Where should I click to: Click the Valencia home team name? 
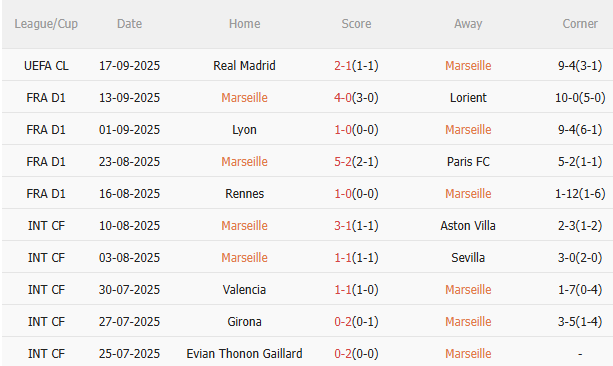click(244, 290)
